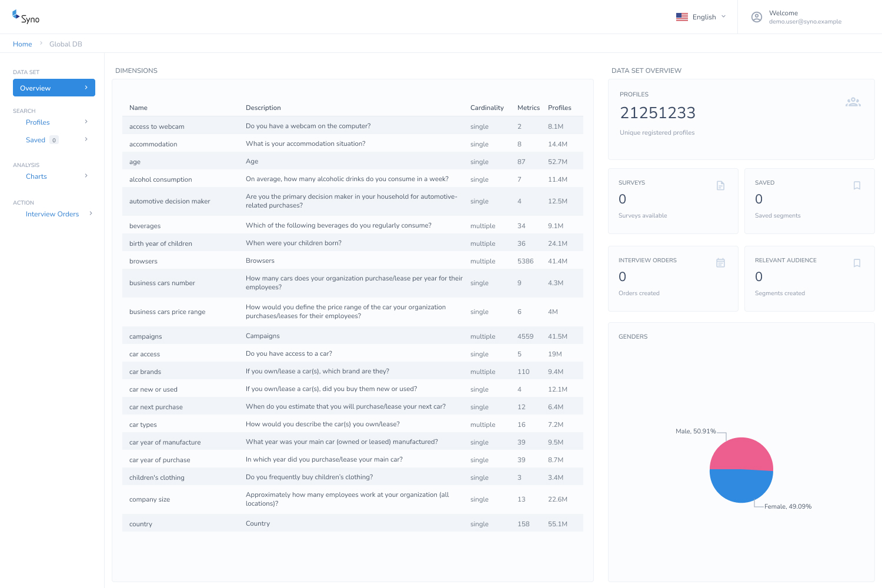The width and height of the screenshot is (882, 588).
Task: Click the 21251233 profiles count
Action: [x=657, y=112]
